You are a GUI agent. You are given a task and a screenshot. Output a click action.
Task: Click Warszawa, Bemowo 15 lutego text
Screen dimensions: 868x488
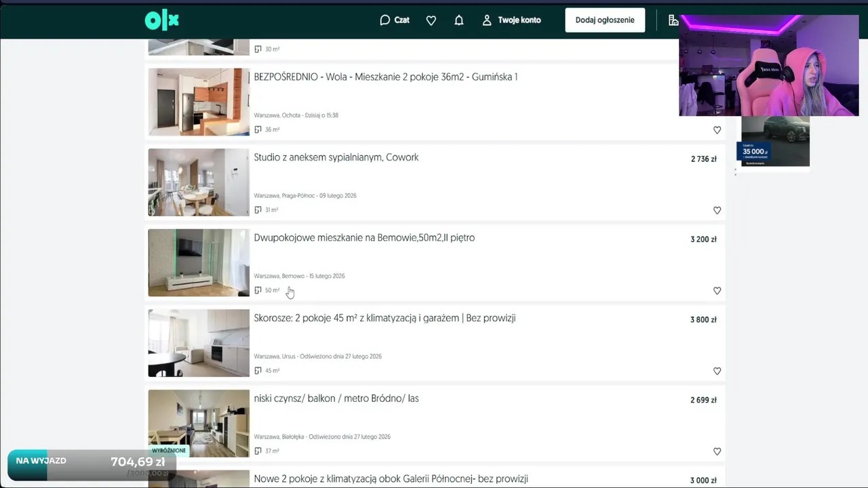tap(299, 276)
